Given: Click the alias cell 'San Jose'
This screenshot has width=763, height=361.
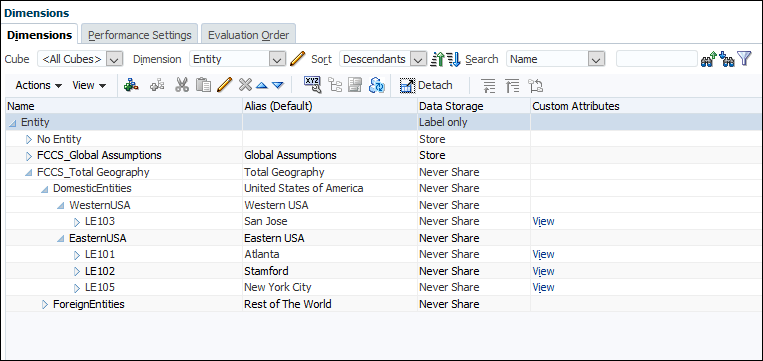Looking at the screenshot, I should (x=266, y=221).
